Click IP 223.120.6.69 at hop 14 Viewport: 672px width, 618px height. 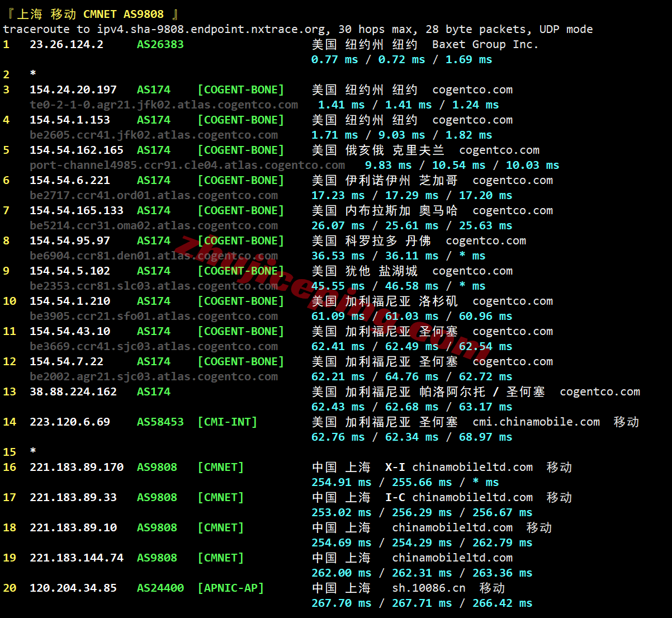click(70, 422)
